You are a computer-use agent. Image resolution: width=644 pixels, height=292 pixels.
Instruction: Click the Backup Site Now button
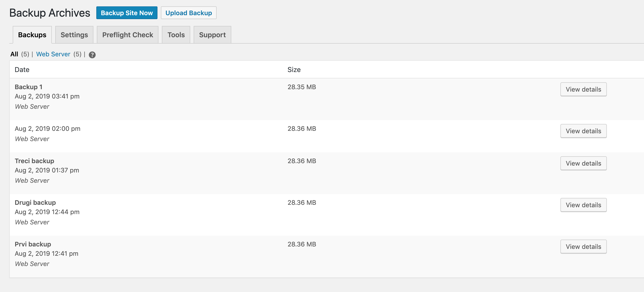click(x=126, y=12)
